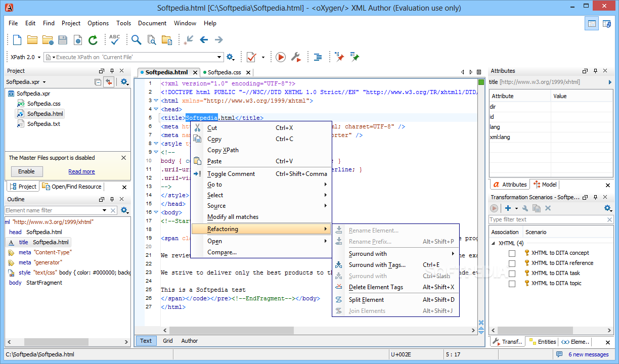Image resolution: width=619 pixels, height=364 pixels.
Task: Tick checkbox for XHTML to DITA concept
Action: (512, 253)
